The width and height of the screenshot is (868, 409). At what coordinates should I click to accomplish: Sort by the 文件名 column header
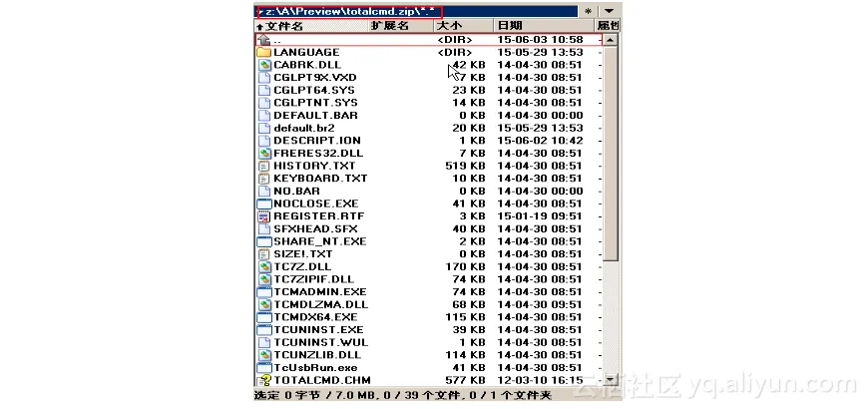point(311,26)
